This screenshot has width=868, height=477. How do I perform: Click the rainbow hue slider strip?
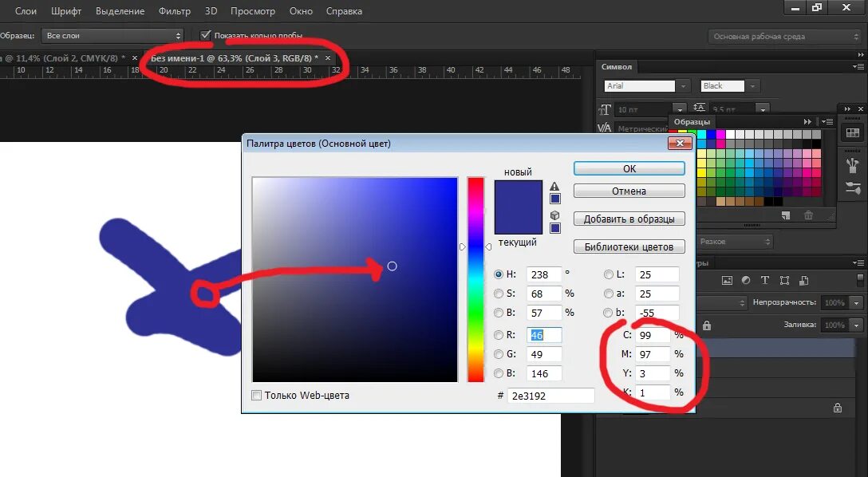pyautogui.click(x=475, y=279)
